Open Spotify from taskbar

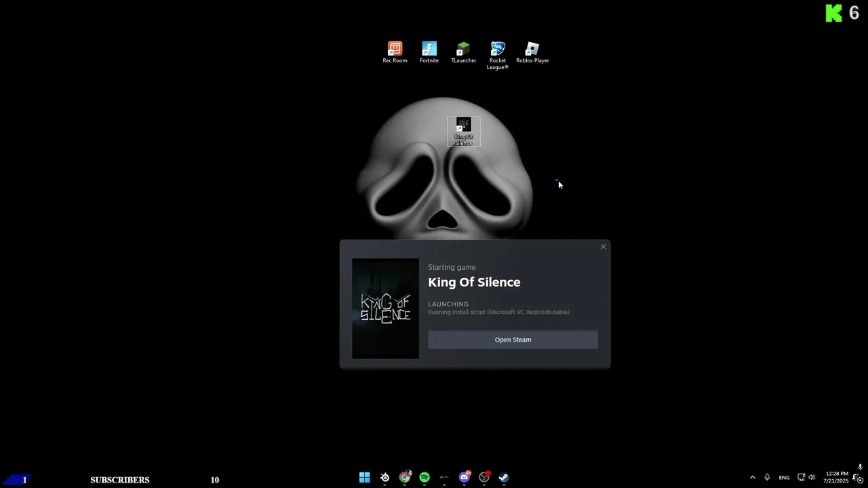click(425, 477)
